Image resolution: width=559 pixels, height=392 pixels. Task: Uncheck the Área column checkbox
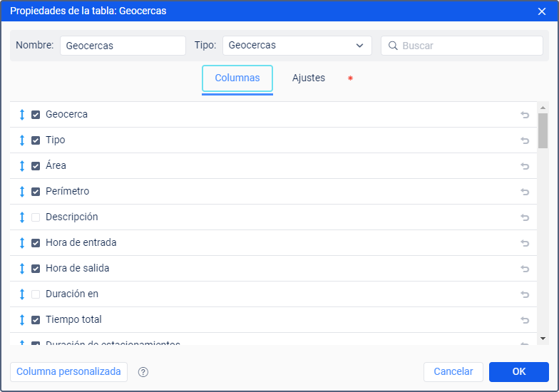tap(36, 166)
